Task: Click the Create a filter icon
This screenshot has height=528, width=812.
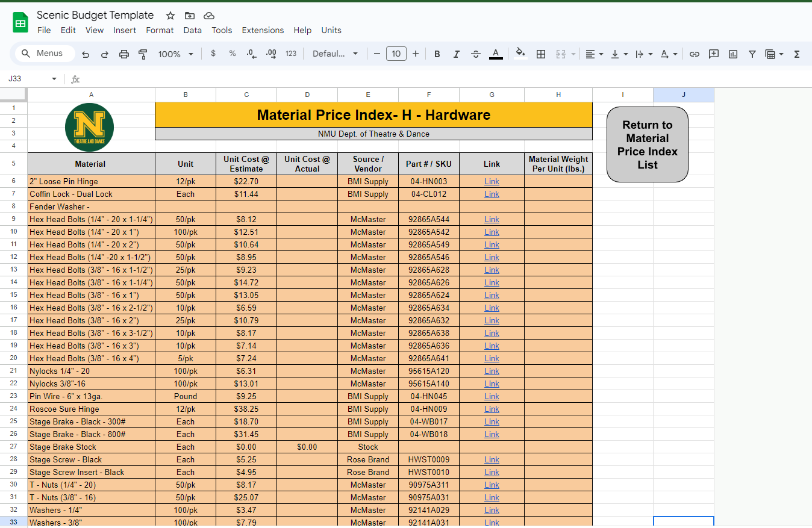Action: 752,54
